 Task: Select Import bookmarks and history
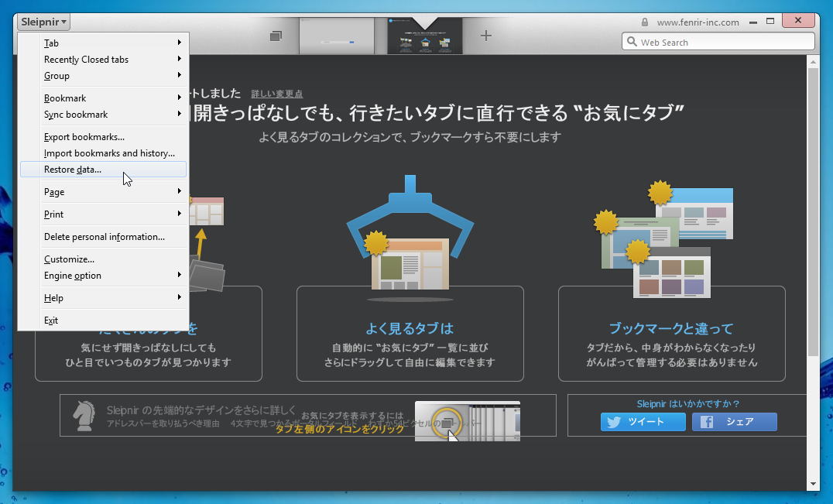point(104,153)
